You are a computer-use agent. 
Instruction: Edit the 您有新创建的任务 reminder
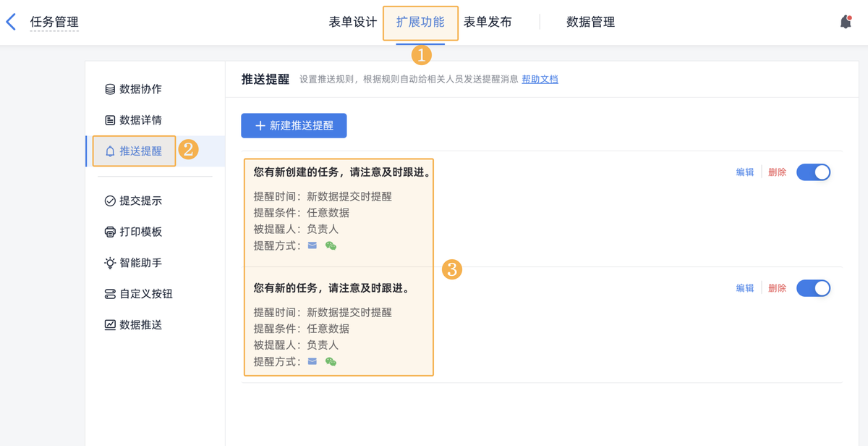(745, 172)
